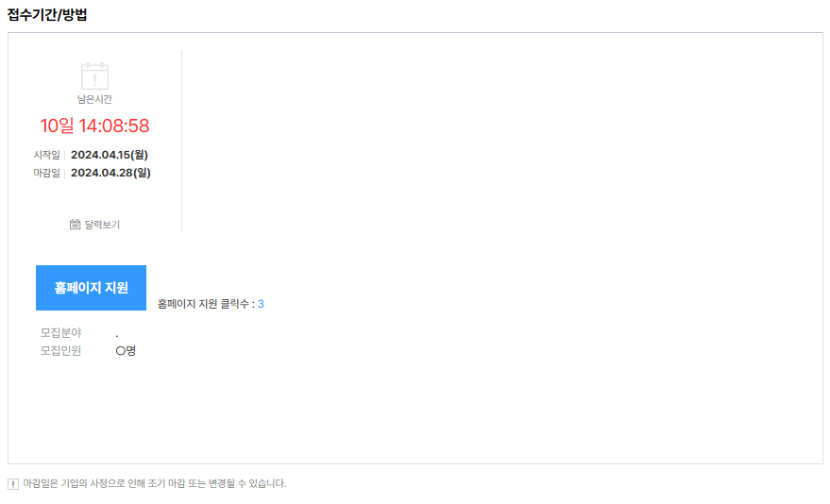Click the O명 recruitment count value

pos(126,351)
